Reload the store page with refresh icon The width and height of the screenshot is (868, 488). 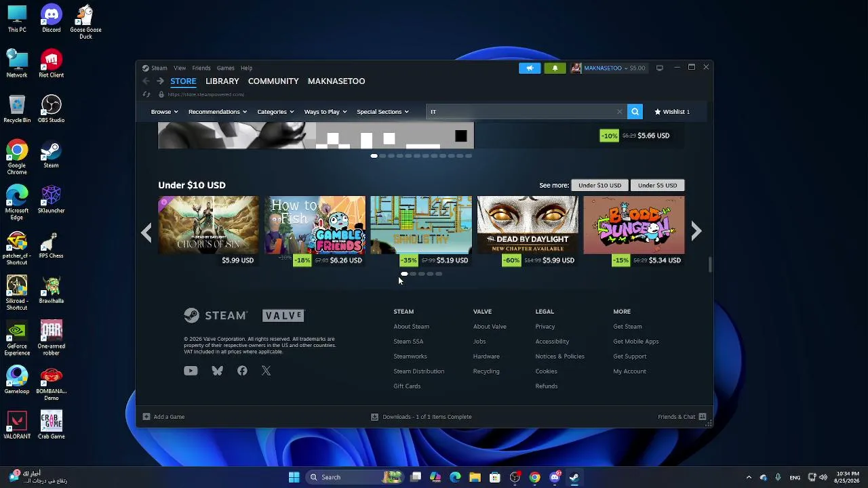pyautogui.click(x=146, y=95)
